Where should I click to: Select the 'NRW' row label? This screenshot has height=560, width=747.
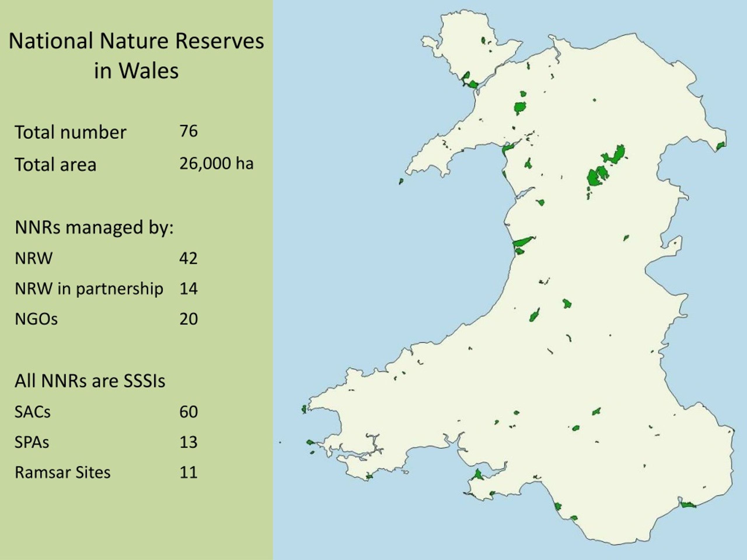pos(34,259)
